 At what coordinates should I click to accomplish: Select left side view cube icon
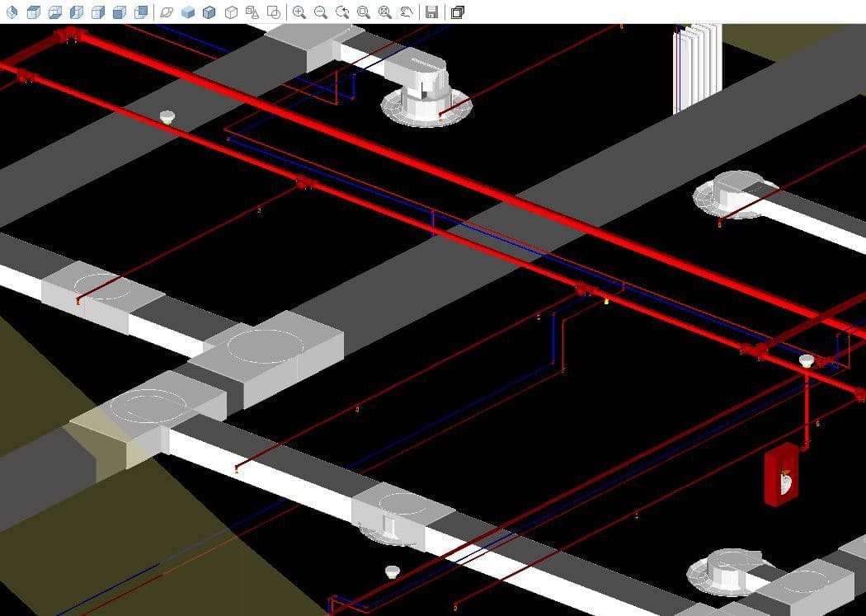coord(77,12)
